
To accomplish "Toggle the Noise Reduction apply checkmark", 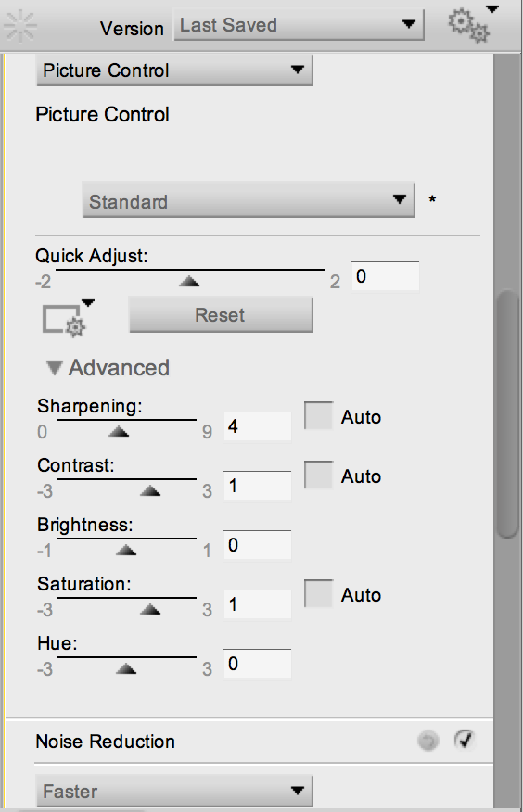I will coord(464,740).
